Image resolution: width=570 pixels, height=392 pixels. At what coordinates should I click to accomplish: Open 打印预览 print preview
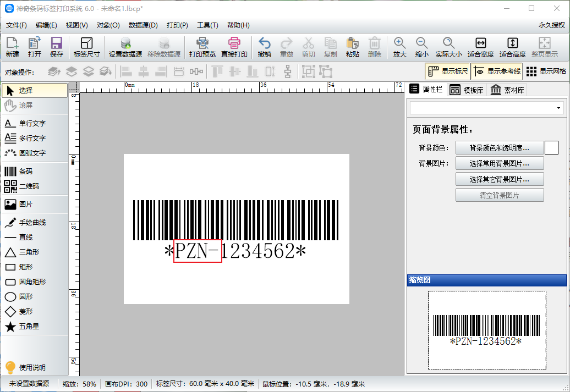(x=202, y=47)
